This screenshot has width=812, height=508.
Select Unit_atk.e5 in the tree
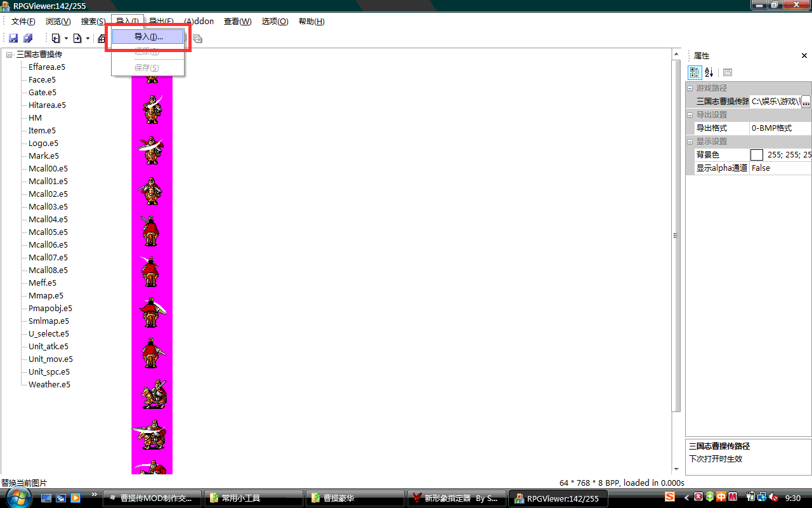click(48, 346)
